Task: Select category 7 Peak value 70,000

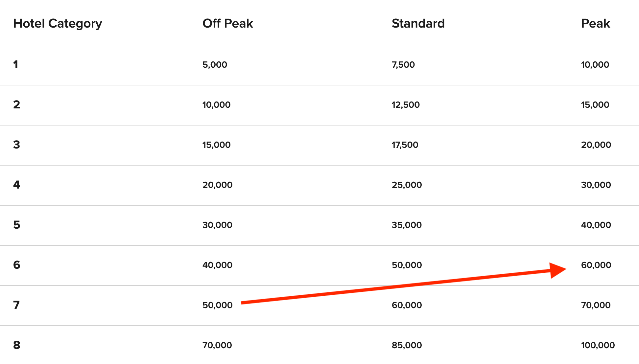Action: [x=596, y=305]
